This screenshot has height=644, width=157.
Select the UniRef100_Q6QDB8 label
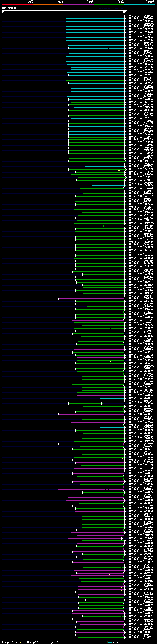click(141, 427)
